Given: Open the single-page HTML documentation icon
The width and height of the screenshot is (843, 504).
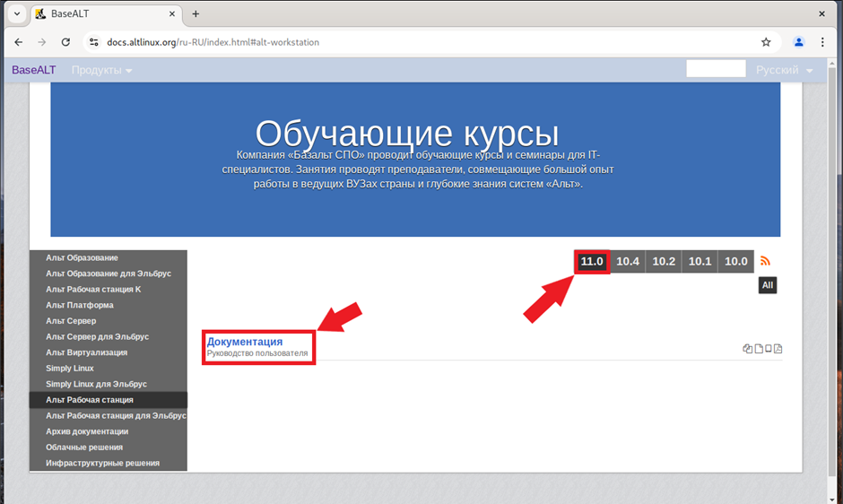Looking at the screenshot, I should (759, 349).
